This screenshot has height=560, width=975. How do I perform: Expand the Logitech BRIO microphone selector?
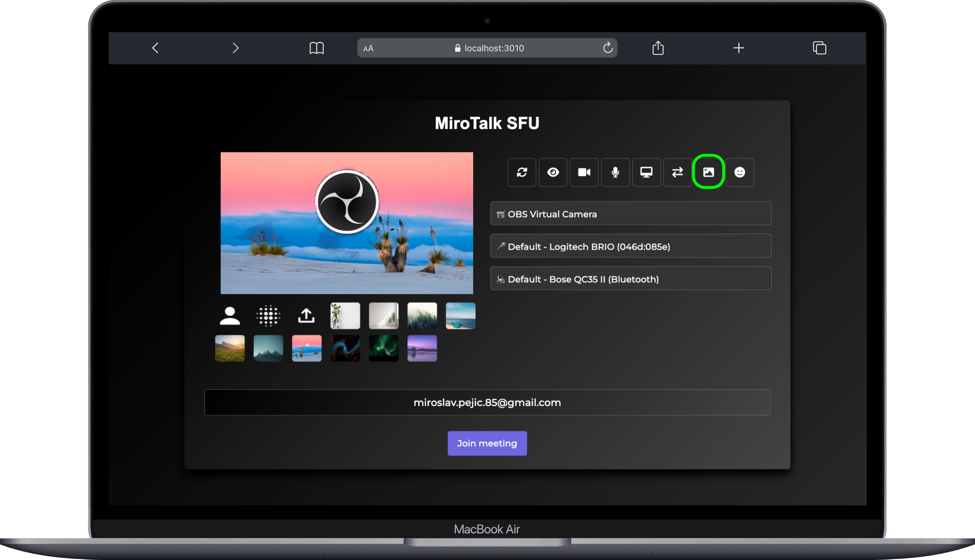pos(630,246)
